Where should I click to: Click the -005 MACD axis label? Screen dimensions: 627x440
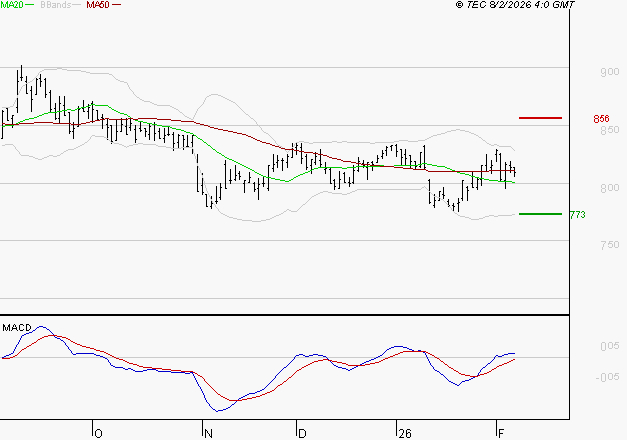607,377
